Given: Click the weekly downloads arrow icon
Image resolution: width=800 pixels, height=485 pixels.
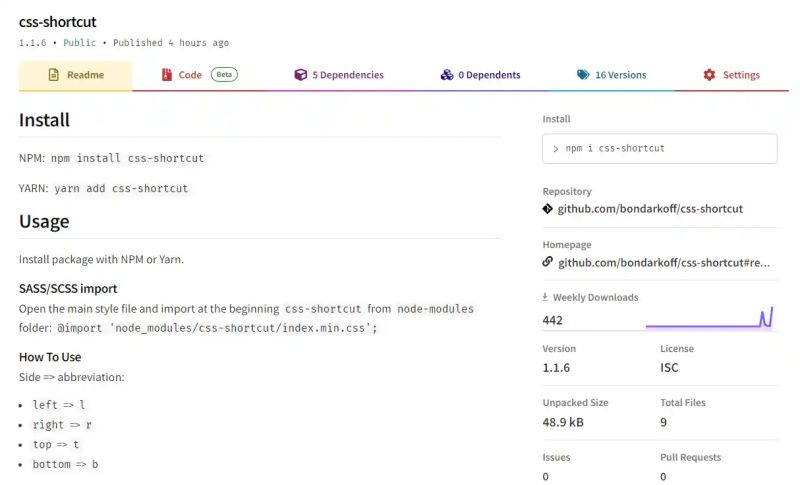Looking at the screenshot, I should (545, 297).
